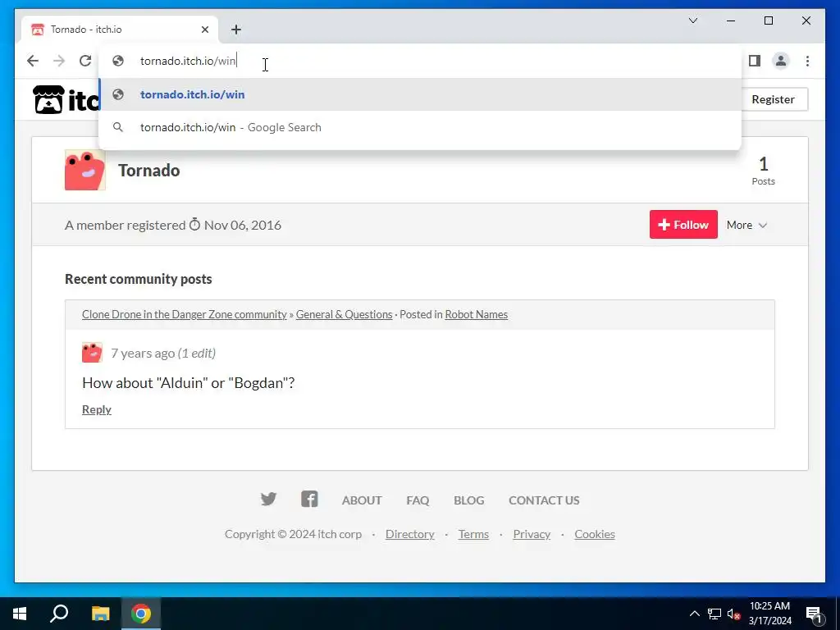The image size is (840, 630).
Task: Expand tab search chevron in title bar
Action: [692, 21]
